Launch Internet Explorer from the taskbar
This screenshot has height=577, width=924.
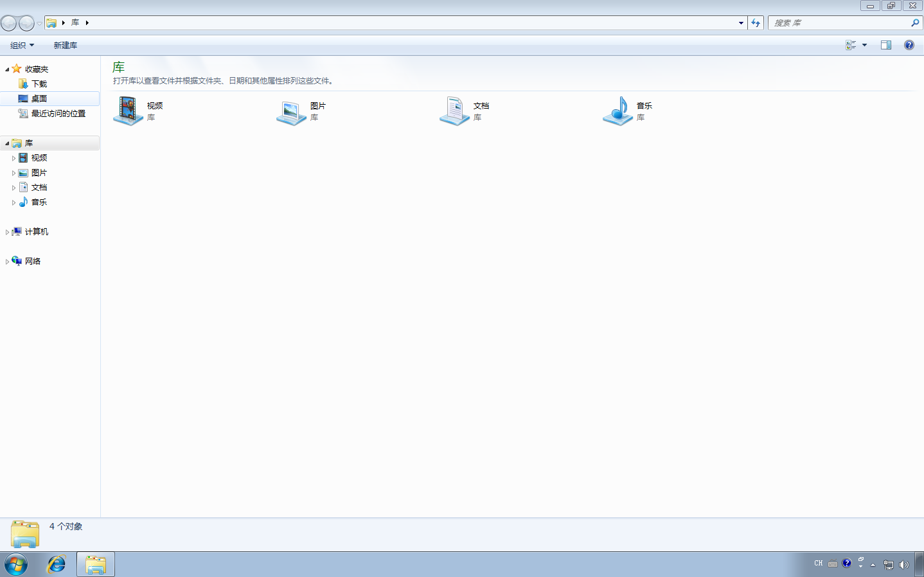point(57,565)
